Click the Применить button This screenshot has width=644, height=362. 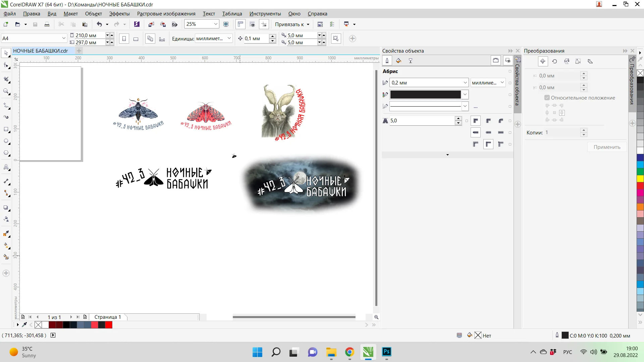607,147
